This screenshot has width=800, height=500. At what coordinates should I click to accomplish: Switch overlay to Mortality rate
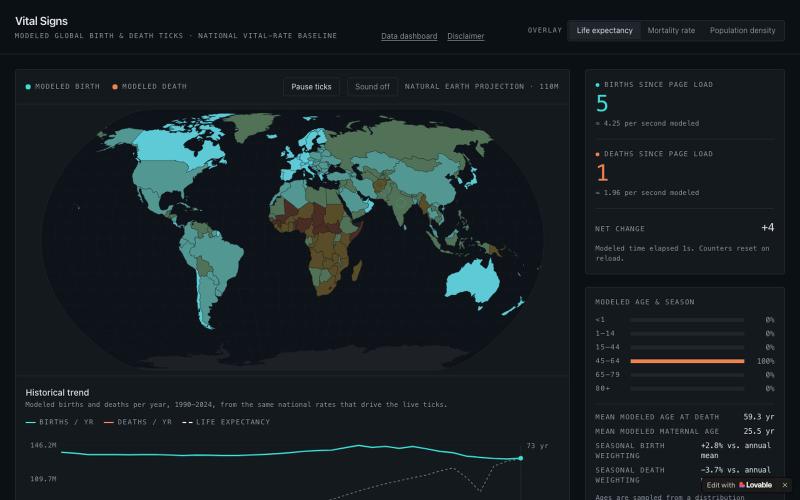(671, 31)
